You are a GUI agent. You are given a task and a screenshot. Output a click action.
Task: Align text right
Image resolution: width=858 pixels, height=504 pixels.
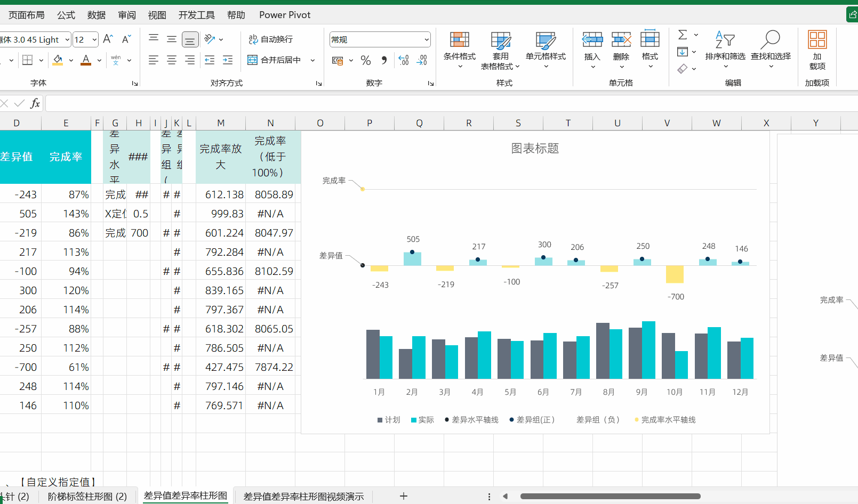click(190, 60)
